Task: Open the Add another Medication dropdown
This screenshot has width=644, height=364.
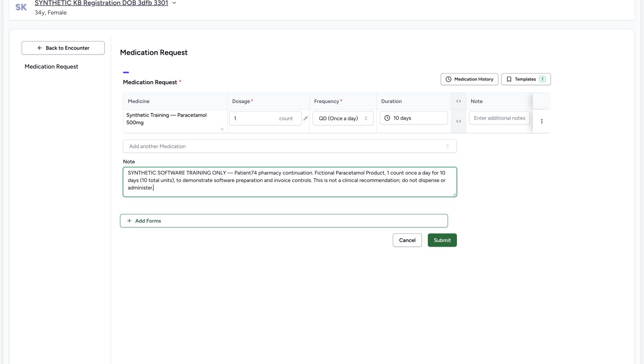Action: pyautogui.click(x=290, y=146)
